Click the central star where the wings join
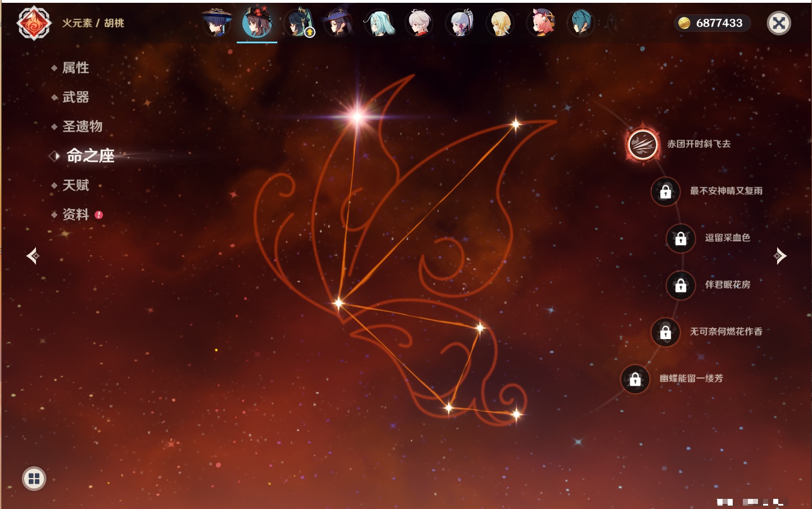The width and height of the screenshot is (812, 509). pos(338,303)
